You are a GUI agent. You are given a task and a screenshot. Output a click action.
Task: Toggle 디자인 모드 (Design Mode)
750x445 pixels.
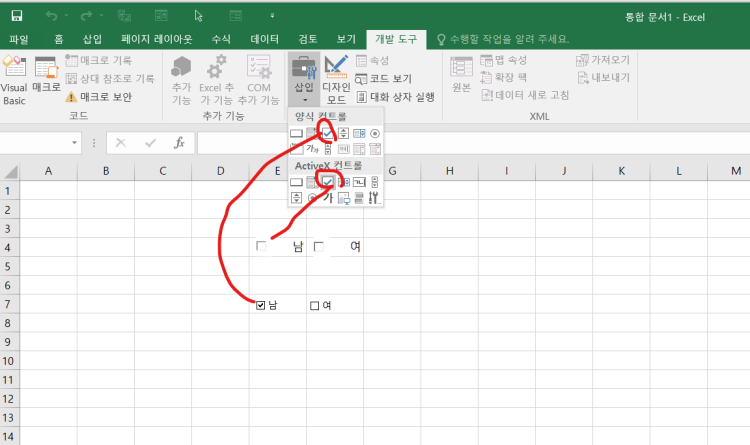tap(336, 78)
